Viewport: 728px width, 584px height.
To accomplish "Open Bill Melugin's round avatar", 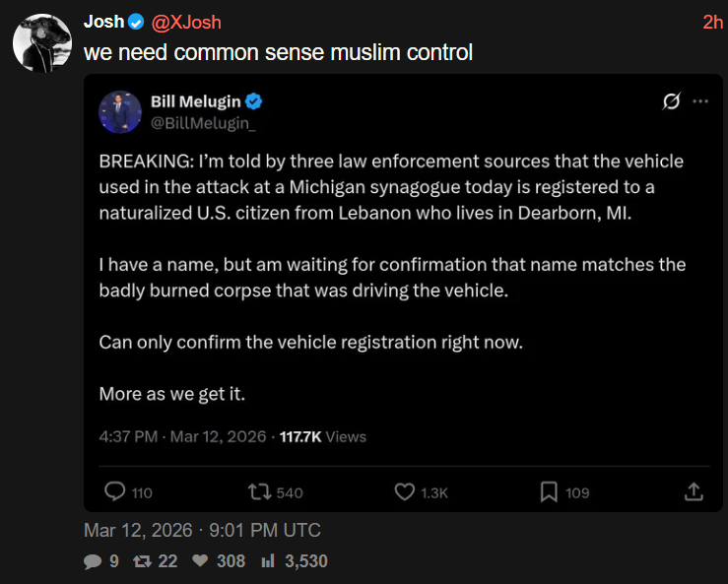I will (x=120, y=112).
